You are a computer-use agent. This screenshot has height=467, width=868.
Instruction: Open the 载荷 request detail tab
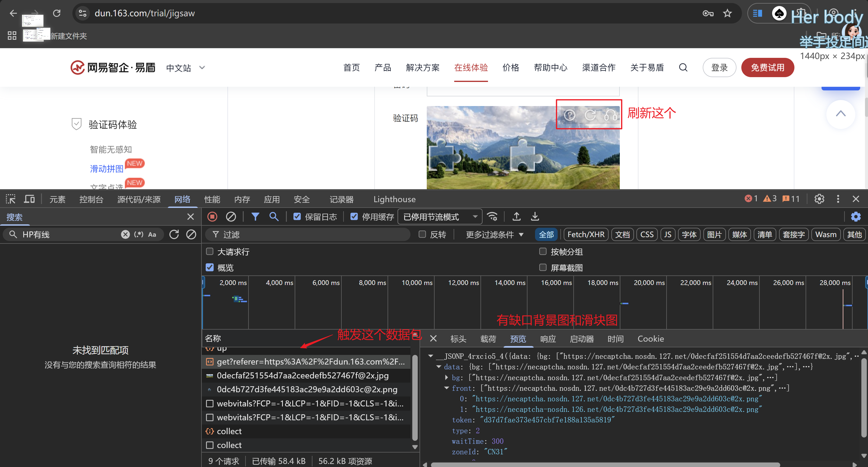488,339
